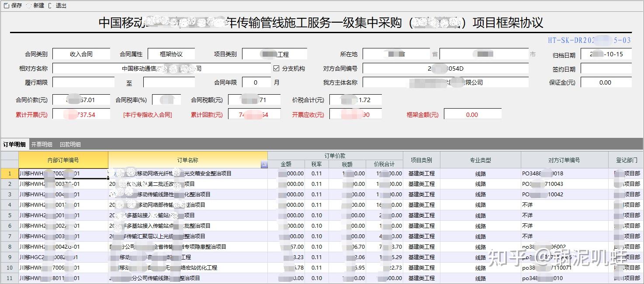The width and height of the screenshot is (644, 284).
Task: Click row 10 order name ending 宏站优化工程
Action: pyautogui.click(x=188, y=268)
